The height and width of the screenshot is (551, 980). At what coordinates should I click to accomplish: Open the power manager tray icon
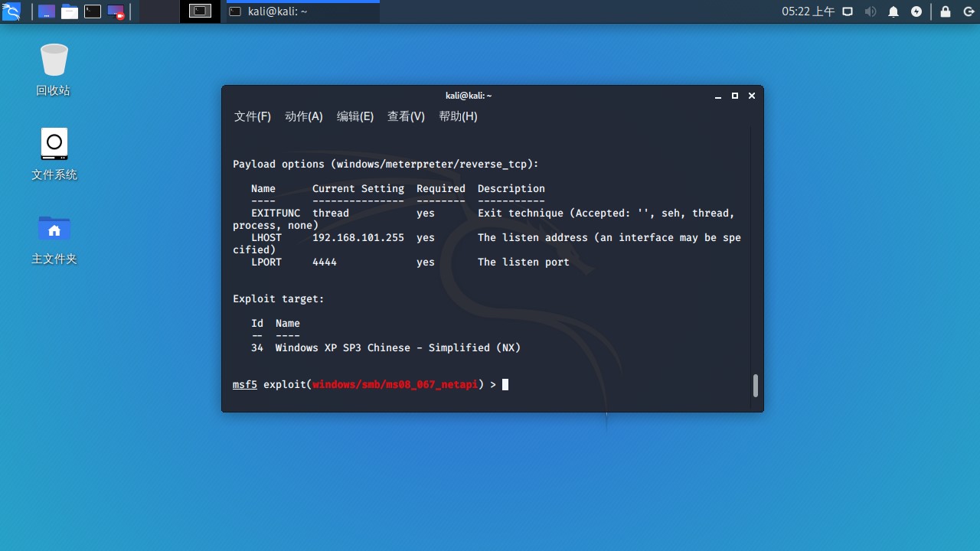pyautogui.click(x=916, y=11)
